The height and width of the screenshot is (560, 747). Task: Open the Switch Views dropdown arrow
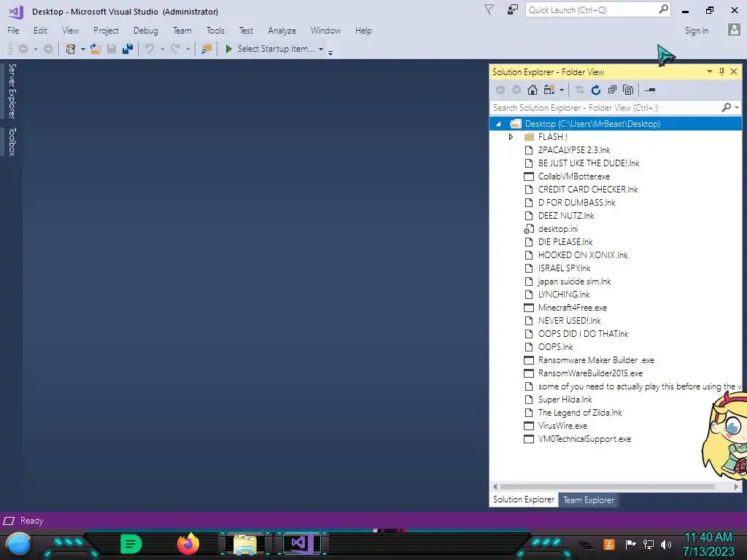[x=562, y=90]
